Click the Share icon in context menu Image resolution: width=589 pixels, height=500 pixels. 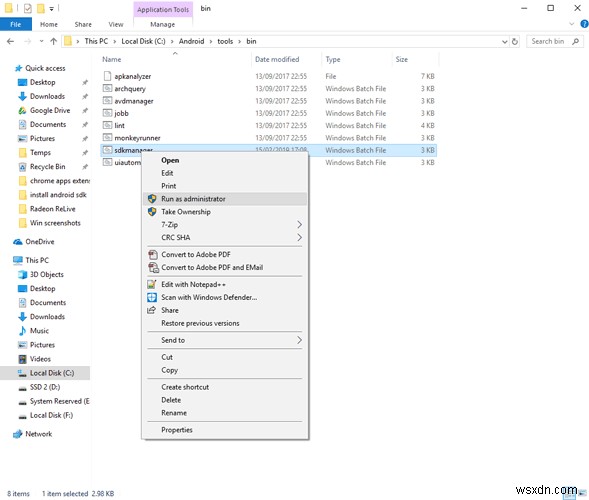pyautogui.click(x=151, y=310)
